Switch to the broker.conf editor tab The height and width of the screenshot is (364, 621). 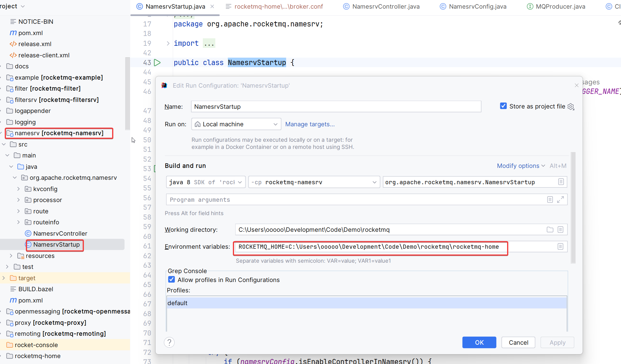278,7
